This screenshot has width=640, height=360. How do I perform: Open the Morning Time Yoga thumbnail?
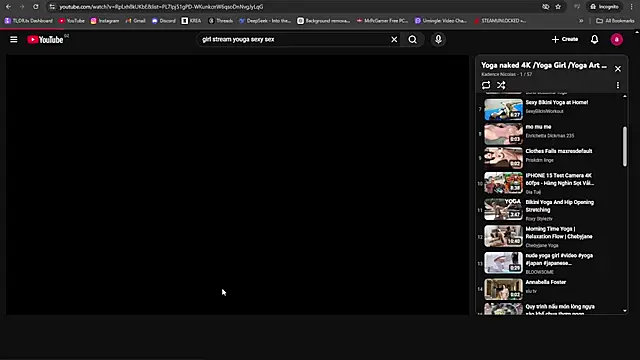tap(503, 236)
